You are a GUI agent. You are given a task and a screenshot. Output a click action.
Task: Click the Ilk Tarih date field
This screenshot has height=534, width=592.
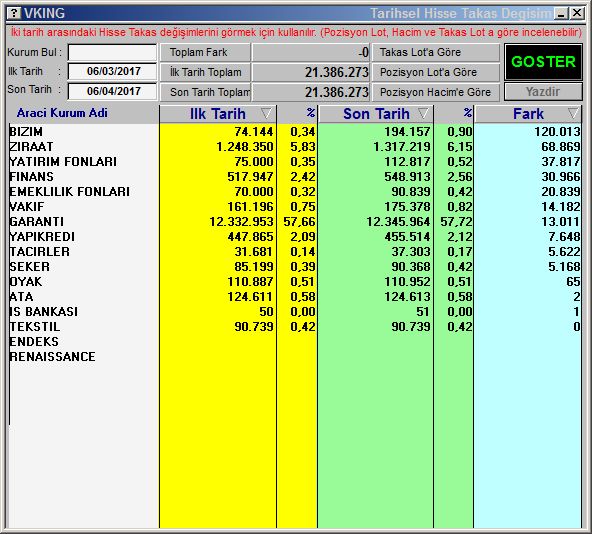(112, 71)
